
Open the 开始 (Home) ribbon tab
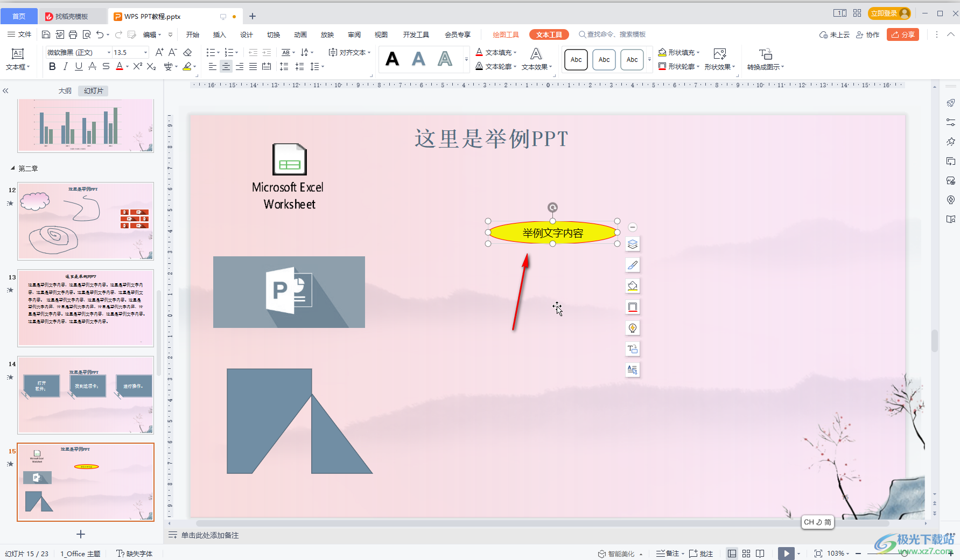click(x=193, y=34)
